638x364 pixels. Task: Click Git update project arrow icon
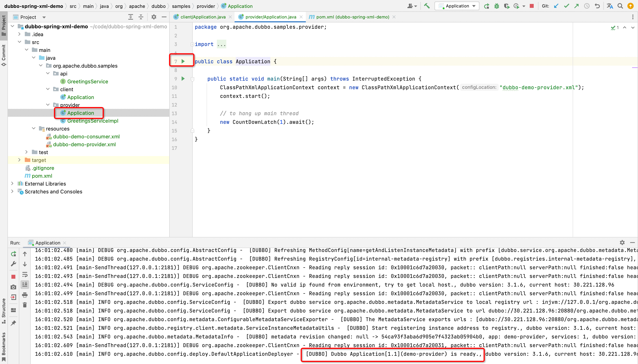pyautogui.click(x=556, y=6)
